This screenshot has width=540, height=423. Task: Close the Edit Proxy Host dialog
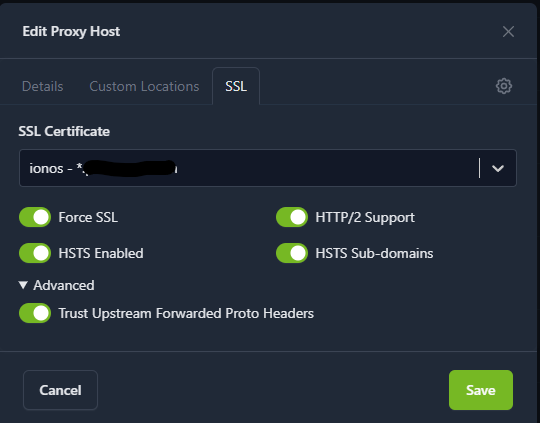[508, 32]
